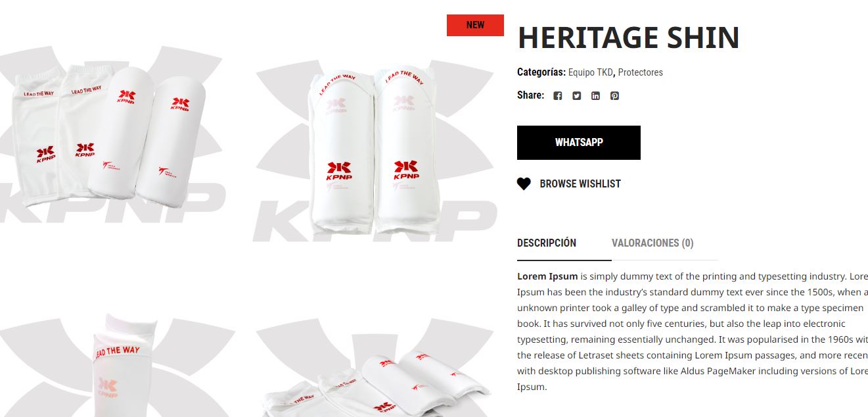Pin product using Pinterest icon
868x417 pixels.
tap(614, 96)
